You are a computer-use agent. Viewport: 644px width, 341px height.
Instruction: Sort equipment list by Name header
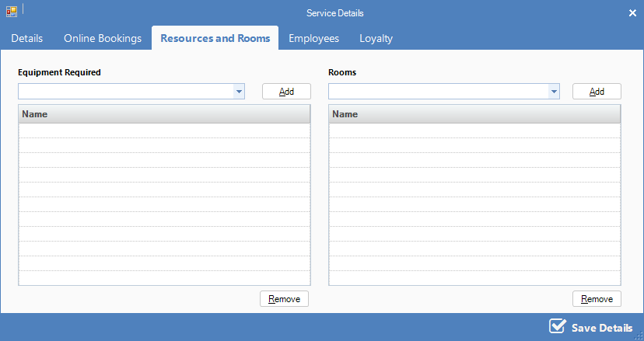tap(164, 114)
